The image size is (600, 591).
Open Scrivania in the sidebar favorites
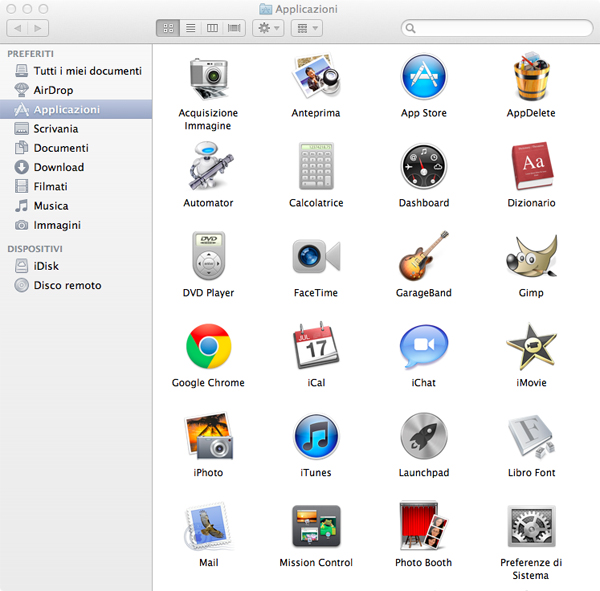56,129
